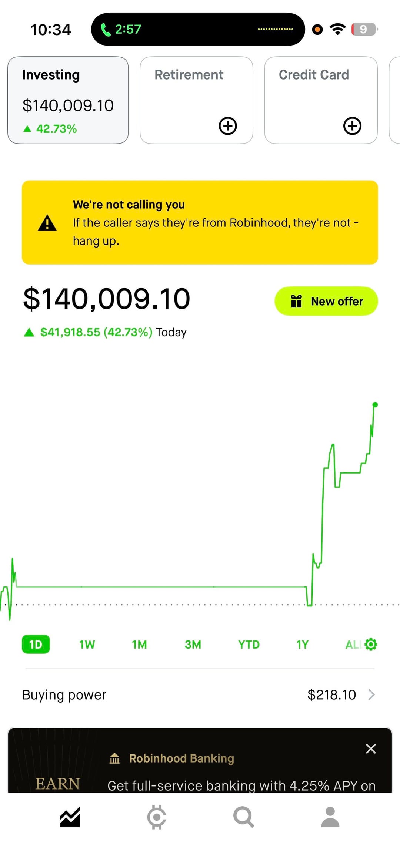Image resolution: width=400 pixels, height=868 pixels.
Task: Open the investing home tab icon
Action: click(70, 817)
